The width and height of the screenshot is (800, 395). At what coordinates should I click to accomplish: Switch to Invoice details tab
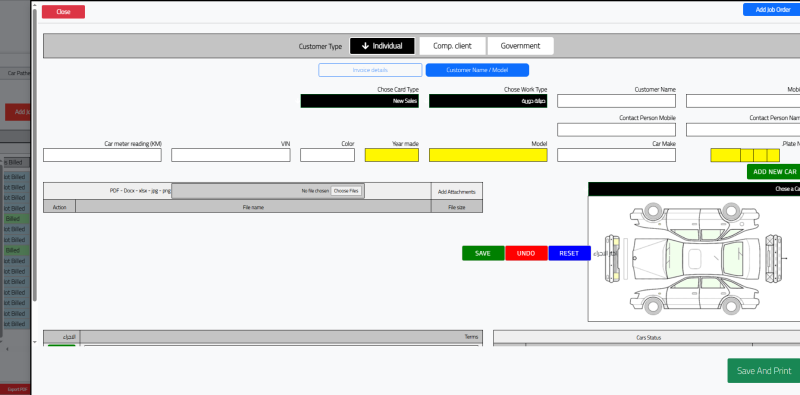[370, 70]
